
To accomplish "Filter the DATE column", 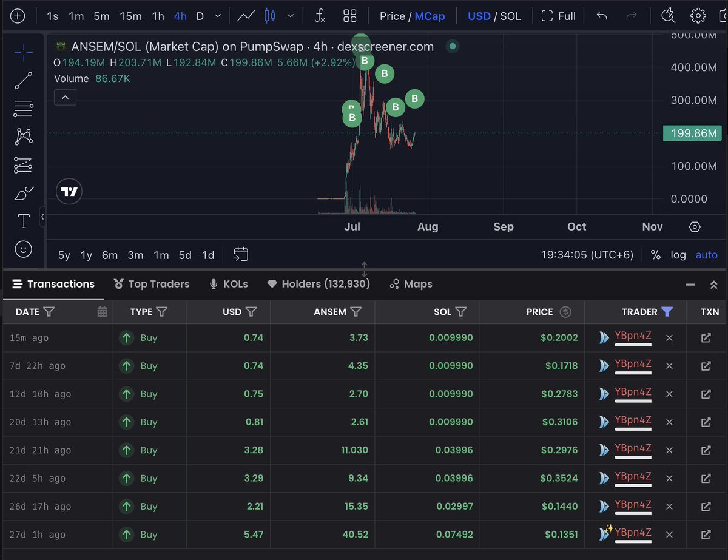I will 49,312.
